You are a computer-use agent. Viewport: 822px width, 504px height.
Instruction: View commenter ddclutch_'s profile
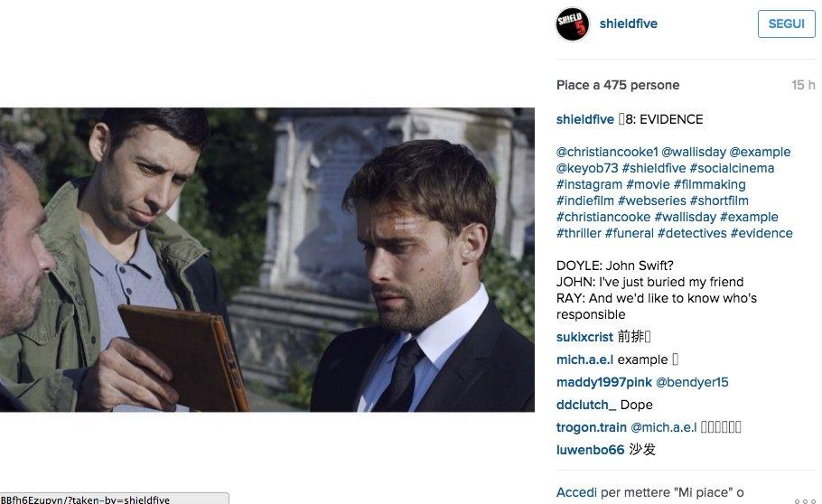[x=586, y=405]
